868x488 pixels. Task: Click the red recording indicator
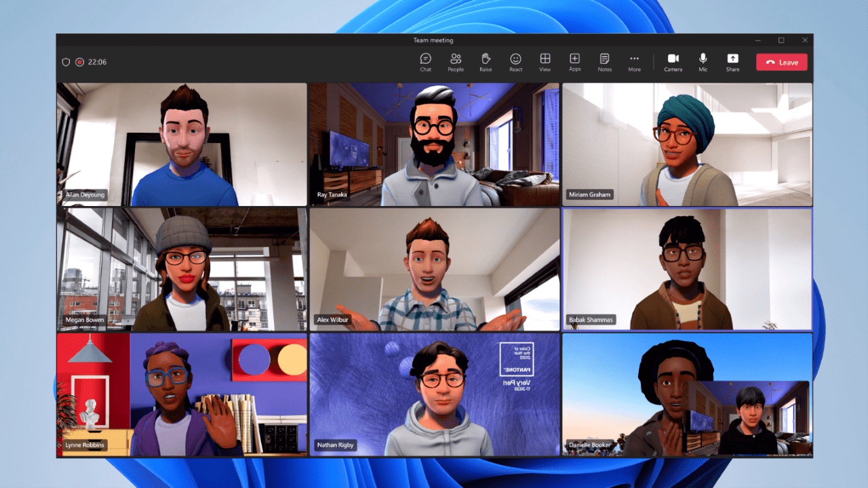[x=79, y=62]
